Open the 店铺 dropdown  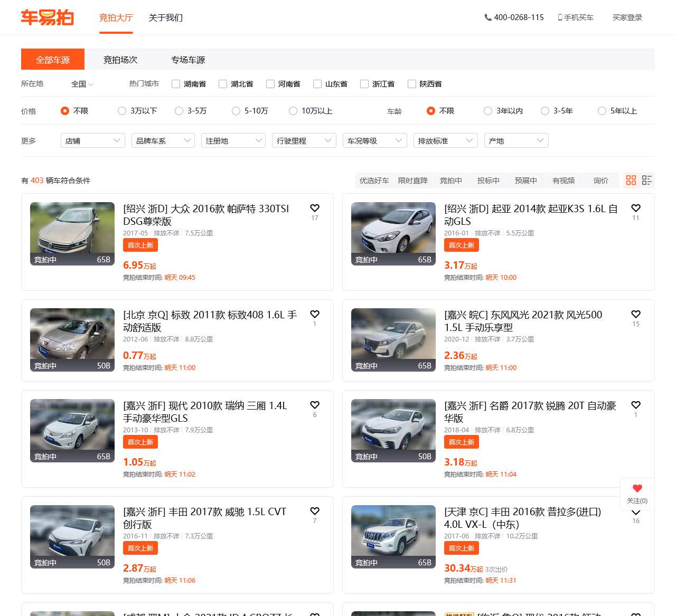(93, 140)
